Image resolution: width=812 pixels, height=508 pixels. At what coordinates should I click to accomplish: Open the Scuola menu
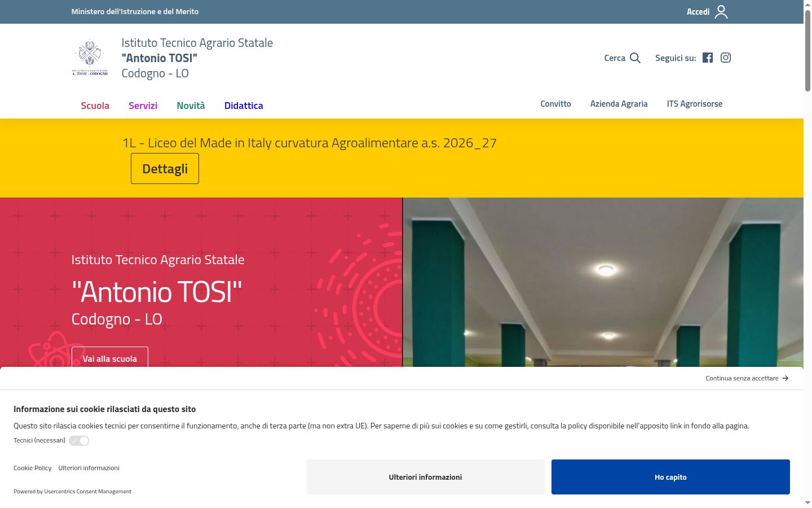[x=95, y=106]
